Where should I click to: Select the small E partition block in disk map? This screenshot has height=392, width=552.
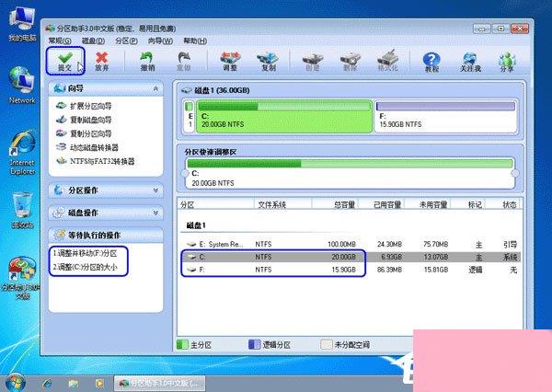pos(190,117)
